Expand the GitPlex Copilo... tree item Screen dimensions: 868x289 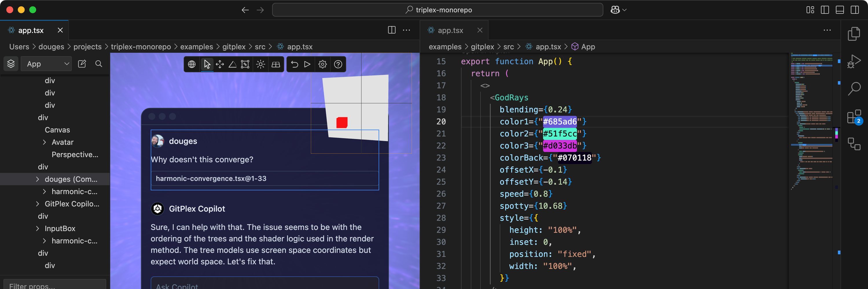tap(37, 204)
